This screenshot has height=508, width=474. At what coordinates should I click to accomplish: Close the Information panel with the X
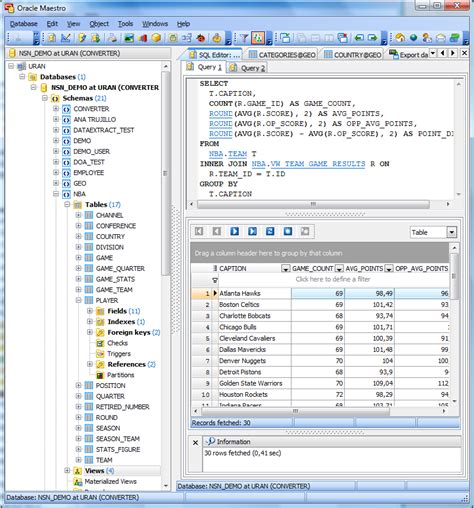196,443
